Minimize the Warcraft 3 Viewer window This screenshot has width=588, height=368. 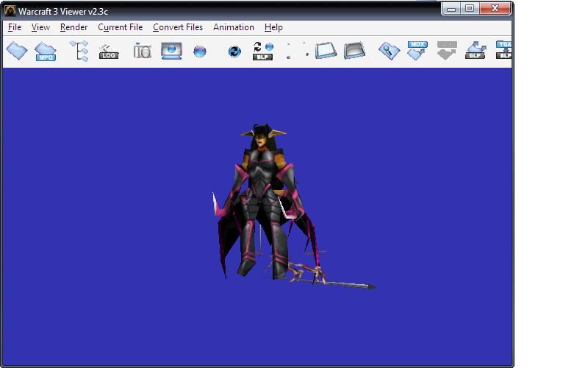451,8
